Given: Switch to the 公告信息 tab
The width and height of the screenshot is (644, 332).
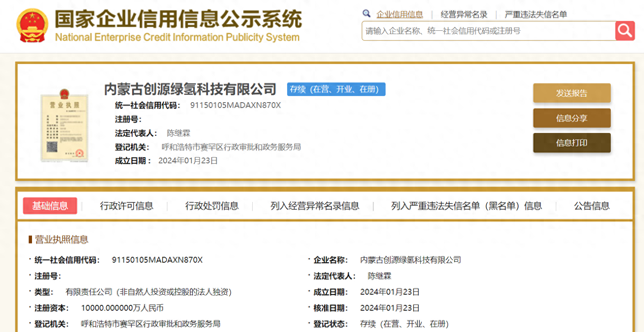Looking at the screenshot, I should click(592, 206).
